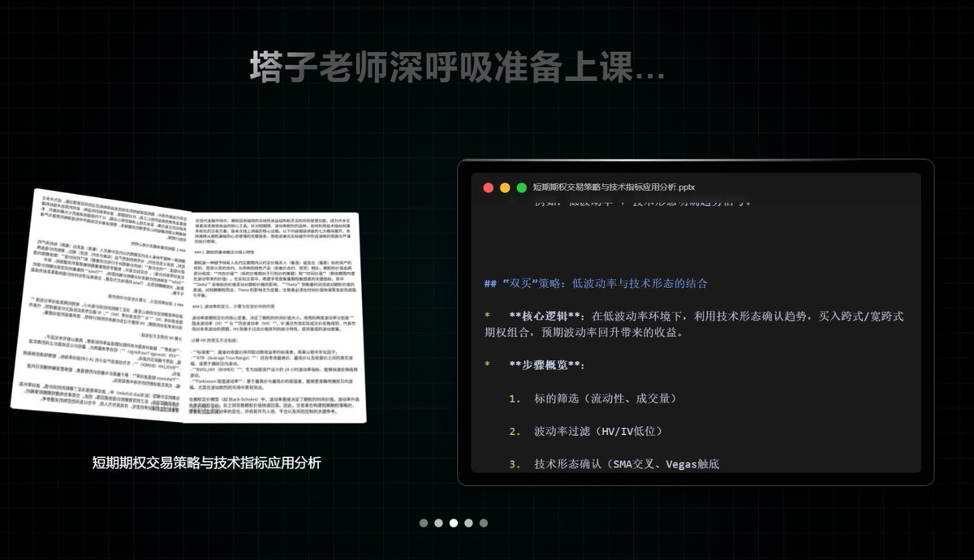Select the active fourth pagination dot
Viewport: 974px width, 560px height.
tap(468, 523)
